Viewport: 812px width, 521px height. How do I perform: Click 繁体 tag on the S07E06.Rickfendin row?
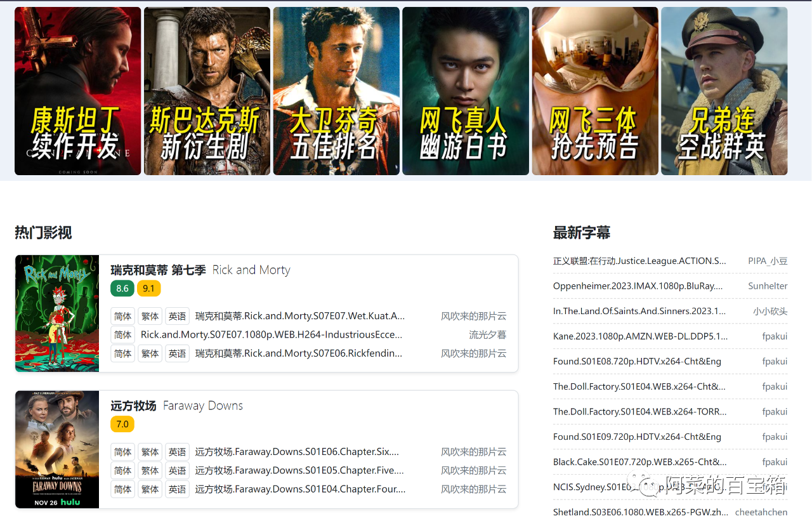[x=150, y=353]
